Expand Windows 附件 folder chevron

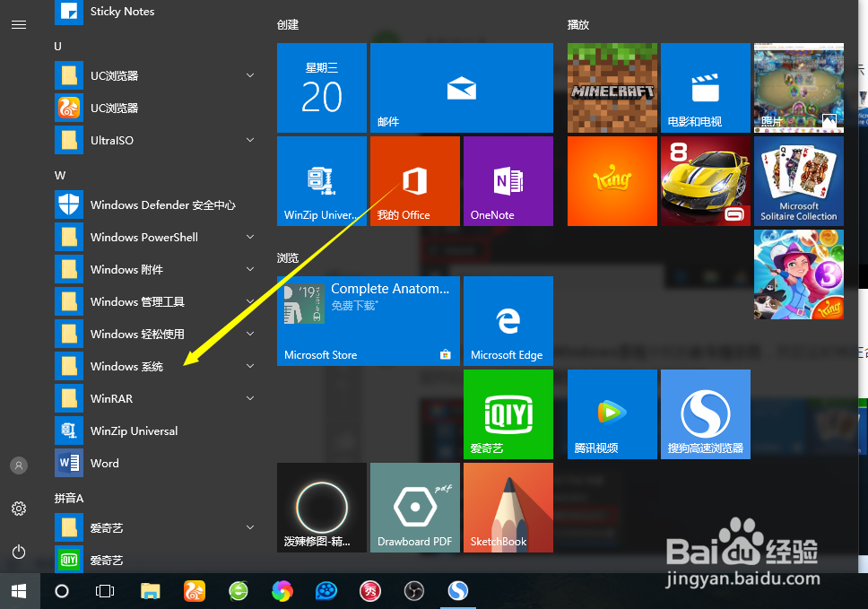point(250,269)
